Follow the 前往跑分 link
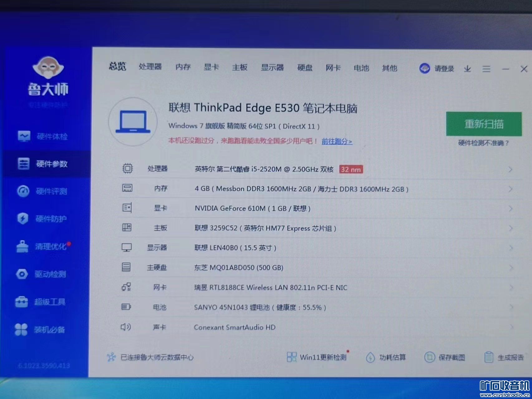 [337, 142]
